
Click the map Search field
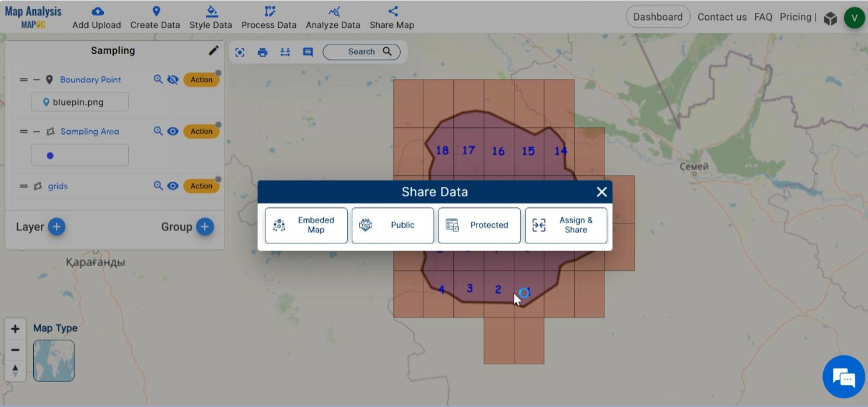[x=361, y=51]
